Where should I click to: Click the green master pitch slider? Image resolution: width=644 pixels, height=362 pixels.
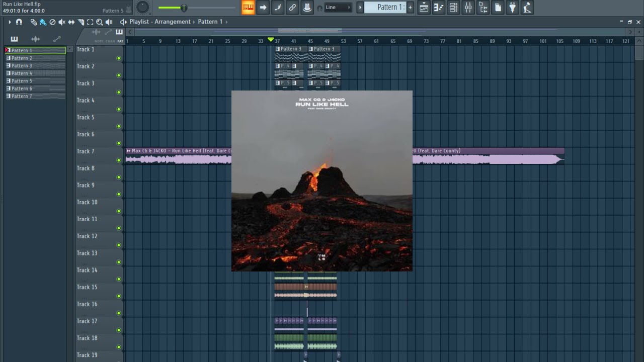click(x=197, y=8)
